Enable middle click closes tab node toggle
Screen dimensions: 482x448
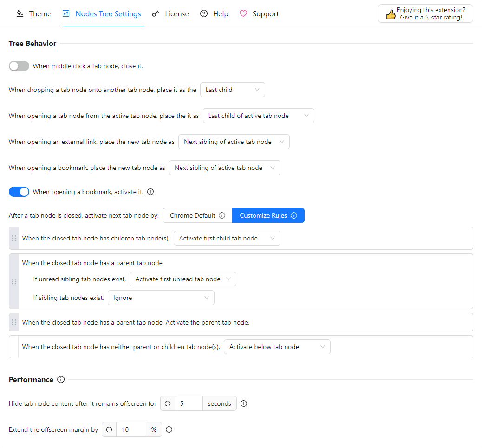pyautogui.click(x=19, y=66)
